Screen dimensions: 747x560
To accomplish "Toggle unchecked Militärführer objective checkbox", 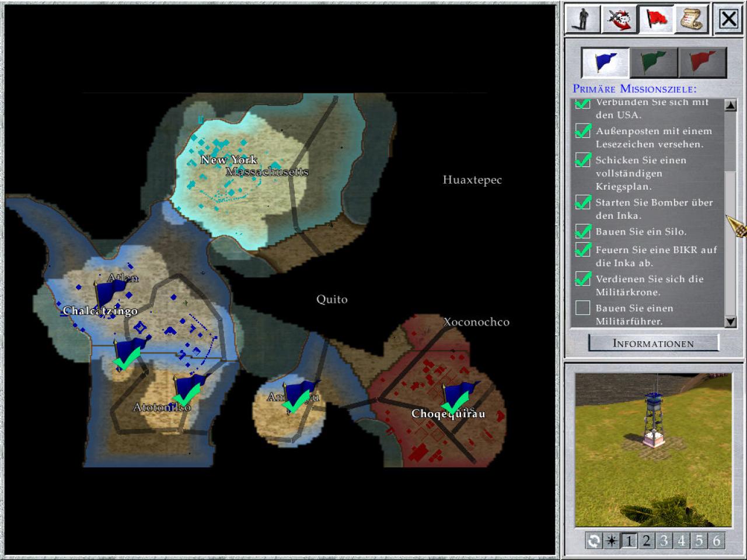I will [x=582, y=307].
